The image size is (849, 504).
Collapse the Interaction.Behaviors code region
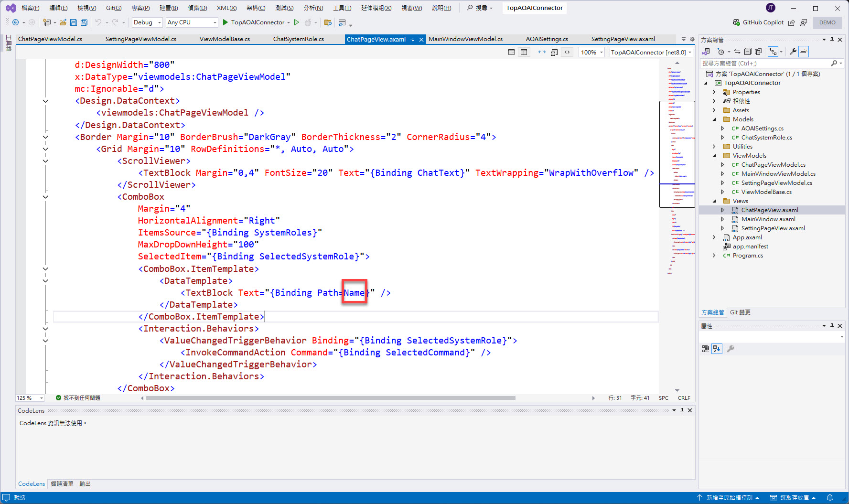(45, 329)
